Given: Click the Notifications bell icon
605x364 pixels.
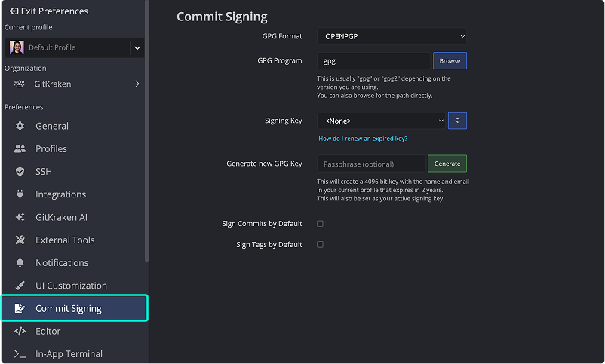Looking at the screenshot, I should (20, 263).
